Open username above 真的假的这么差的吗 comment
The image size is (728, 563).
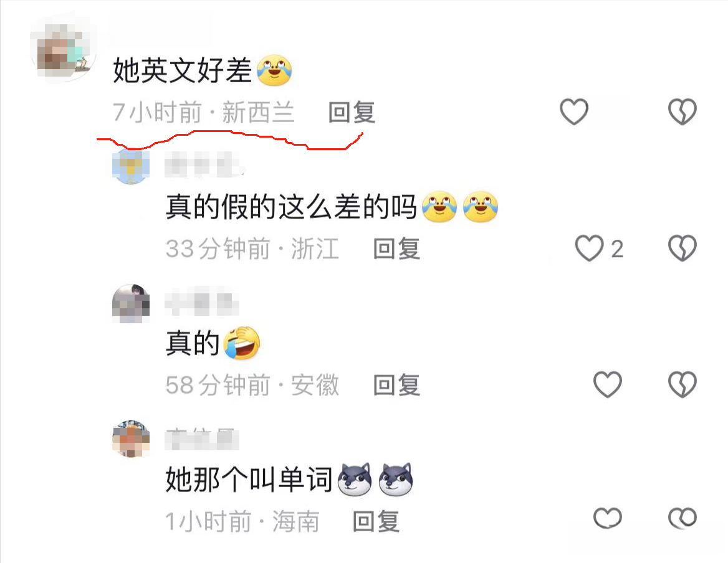click(x=203, y=165)
